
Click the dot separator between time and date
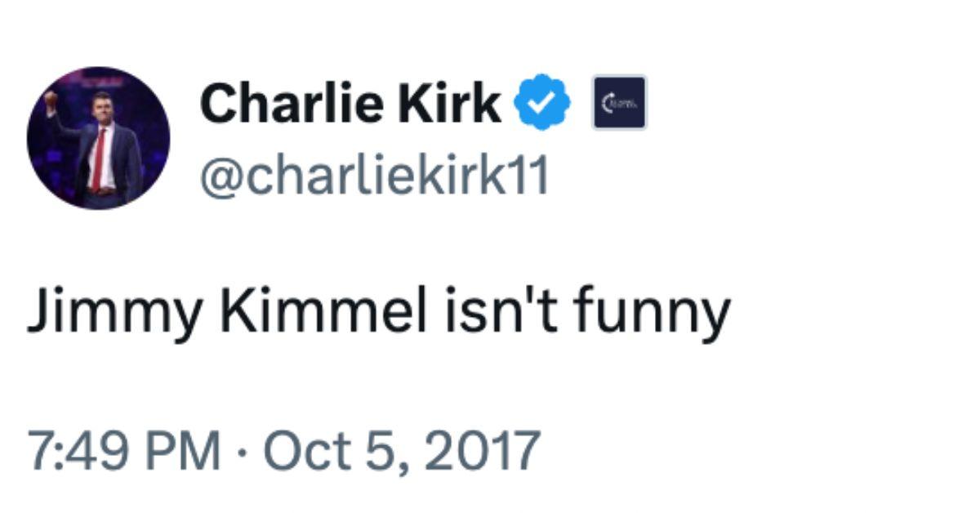click(243, 451)
